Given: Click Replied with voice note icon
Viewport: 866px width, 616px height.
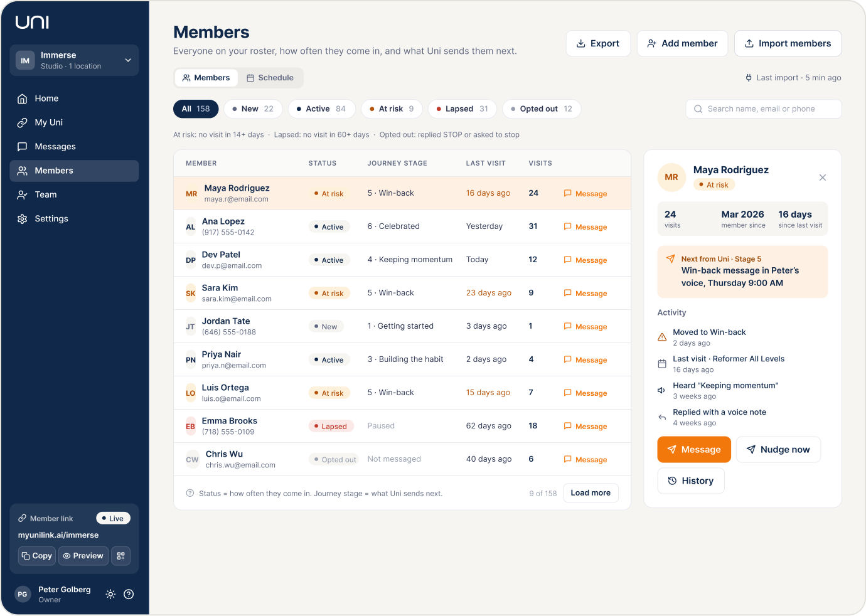Looking at the screenshot, I should (662, 417).
